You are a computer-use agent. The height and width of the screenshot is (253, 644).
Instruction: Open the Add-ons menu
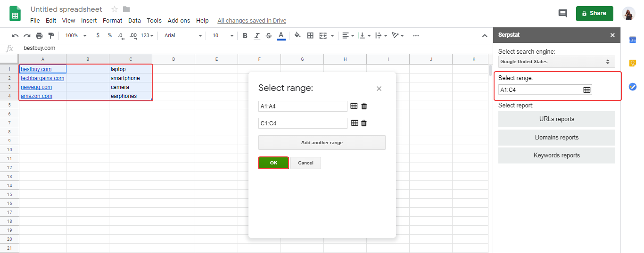pyautogui.click(x=179, y=21)
